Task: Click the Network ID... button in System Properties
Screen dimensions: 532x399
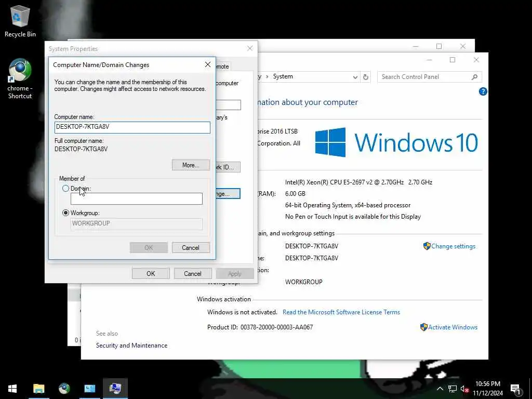Action: point(228,167)
